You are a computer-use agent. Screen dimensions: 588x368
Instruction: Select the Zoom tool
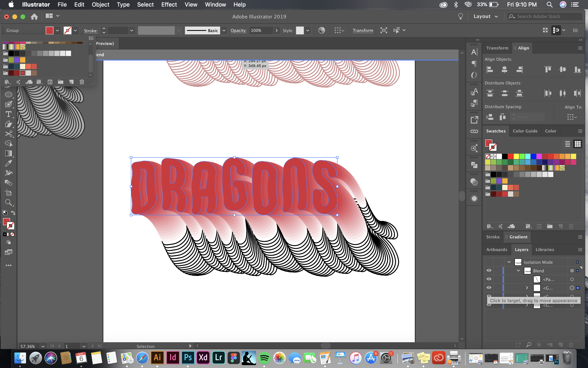pos(9,202)
